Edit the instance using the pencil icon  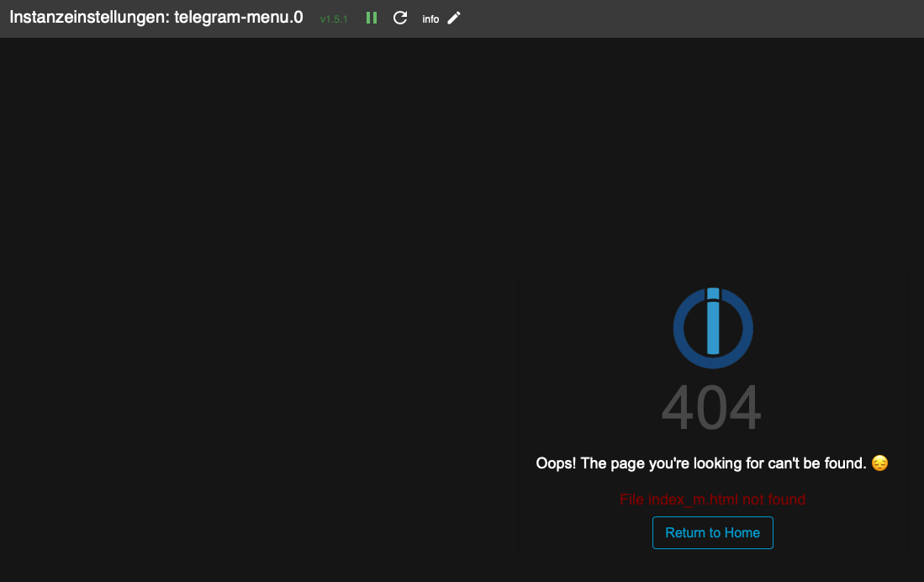[454, 19]
